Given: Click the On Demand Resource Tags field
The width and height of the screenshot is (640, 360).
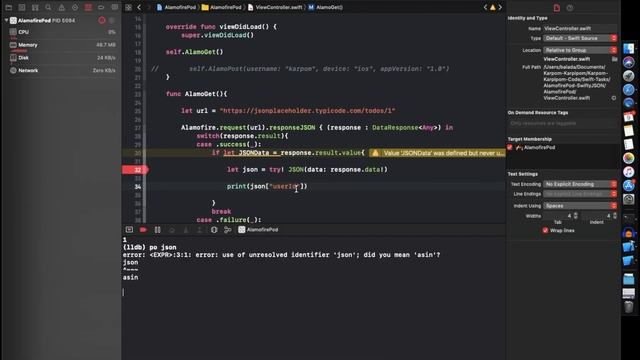Looking at the screenshot, I should coord(562,123).
